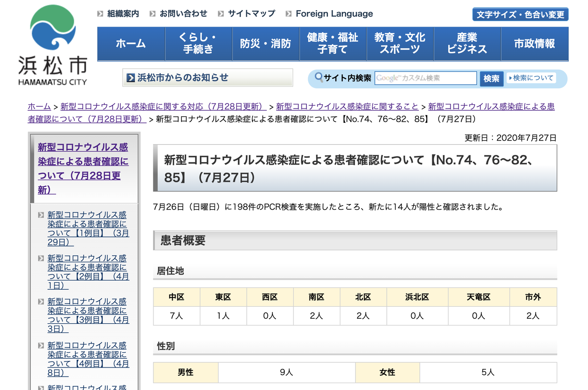Click the arrow icon before お問い合わせ
588x390 pixels.
click(153, 14)
